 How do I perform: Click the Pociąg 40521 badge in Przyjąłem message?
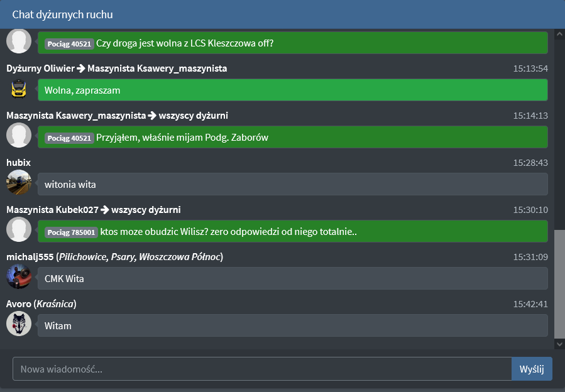pyautogui.click(x=69, y=138)
